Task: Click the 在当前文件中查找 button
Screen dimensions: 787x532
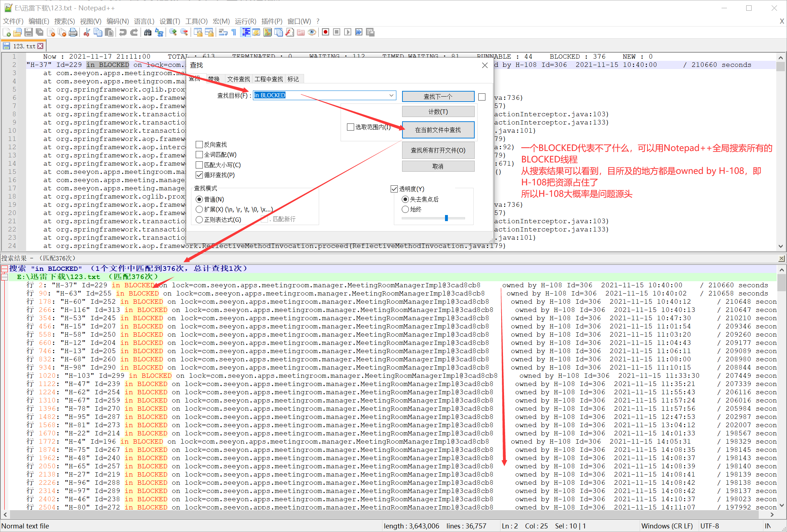Action: point(438,130)
